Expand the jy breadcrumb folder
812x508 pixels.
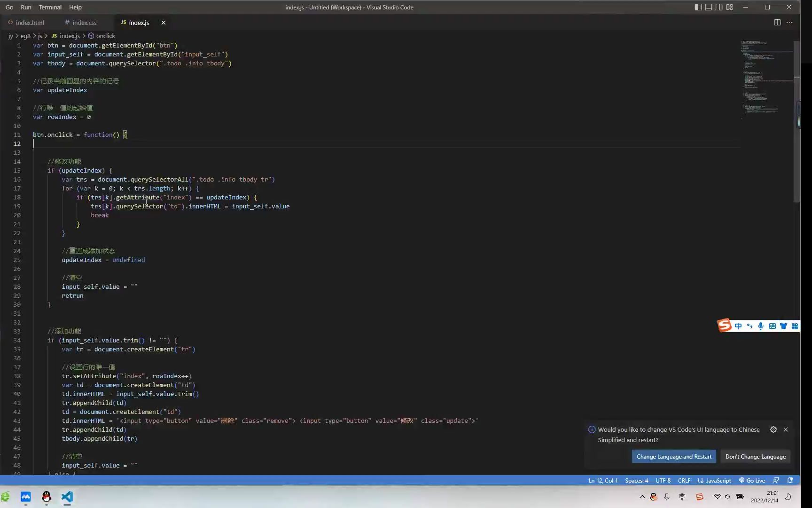(x=10, y=36)
